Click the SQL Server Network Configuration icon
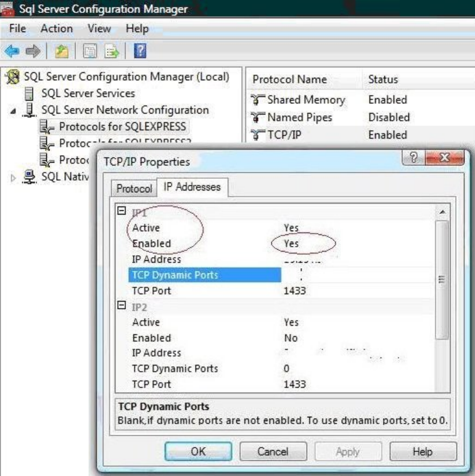475x476 pixels. (x=30, y=110)
